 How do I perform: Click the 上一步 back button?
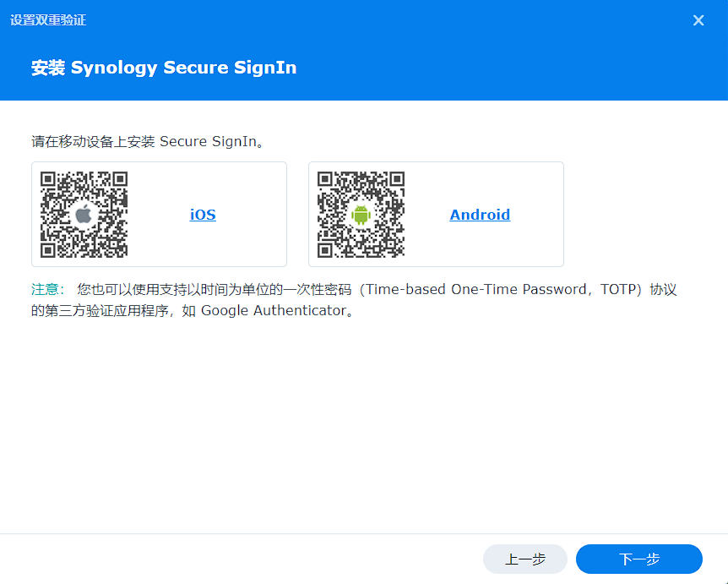pos(525,559)
